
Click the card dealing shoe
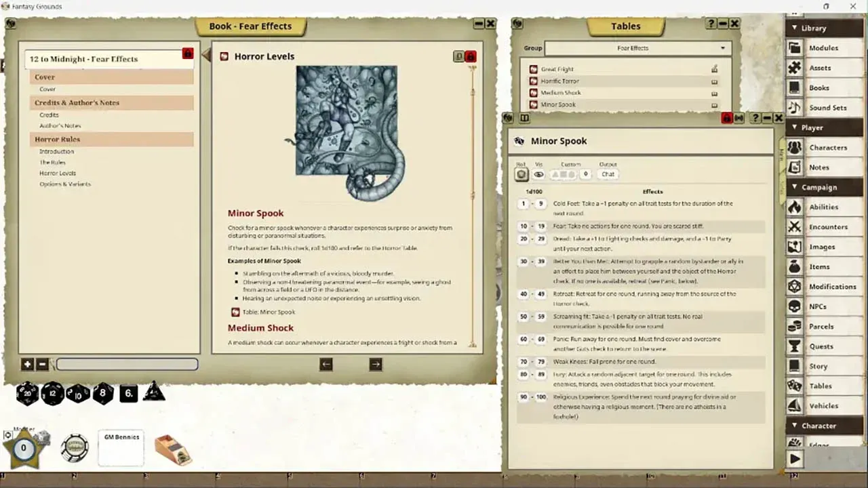pyautogui.click(x=172, y=450)
